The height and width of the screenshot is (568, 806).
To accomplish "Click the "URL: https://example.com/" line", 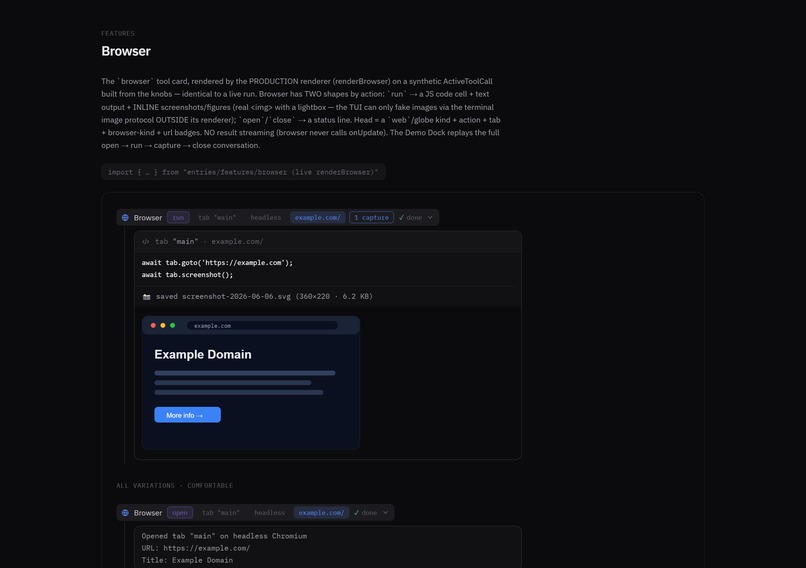I will (196, 548).
